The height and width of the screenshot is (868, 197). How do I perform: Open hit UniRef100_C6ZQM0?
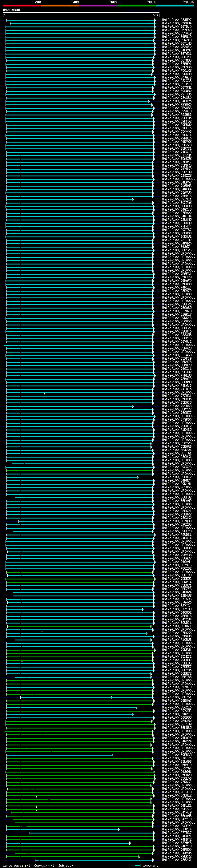click(x=177, y=521)
